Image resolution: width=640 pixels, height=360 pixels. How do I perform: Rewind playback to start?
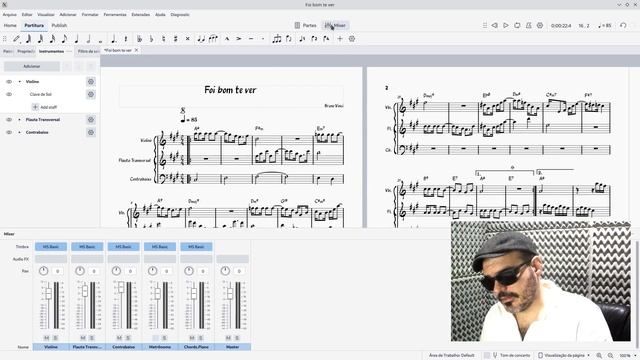pos(494,25)
